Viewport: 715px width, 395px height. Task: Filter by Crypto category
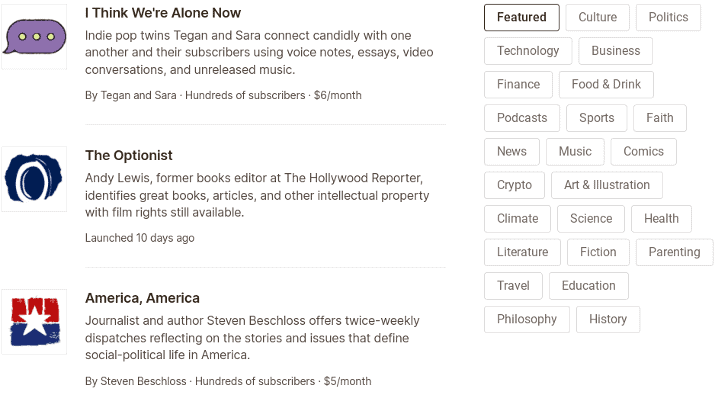coord(514,185)
